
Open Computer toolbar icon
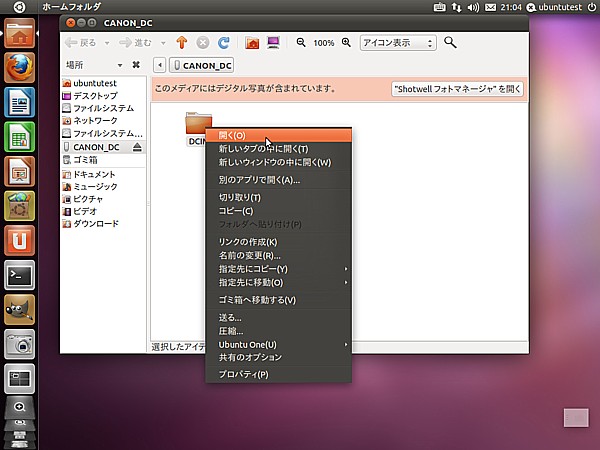[273, 42]
